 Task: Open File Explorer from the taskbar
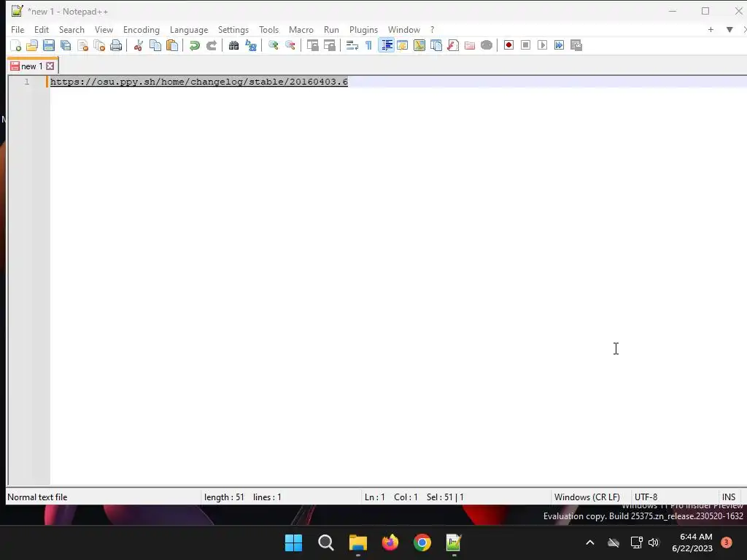(x=357, y=542)
